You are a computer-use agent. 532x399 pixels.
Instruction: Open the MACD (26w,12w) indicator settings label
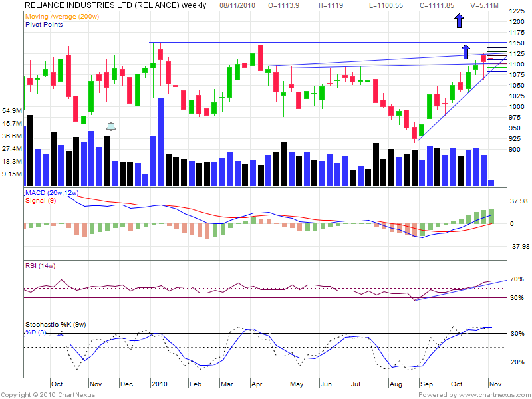52,193
